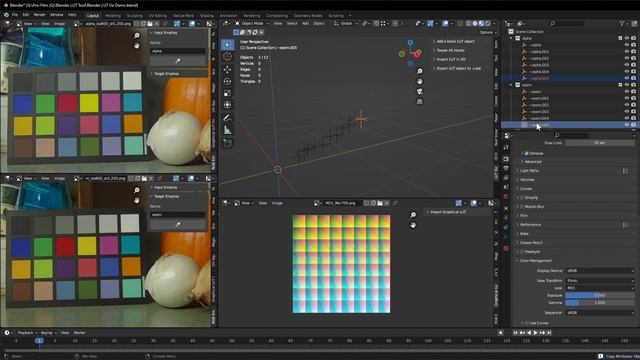Screen dimensions: 640x360
Task: Select the Annotate tool in viewport toolbar
Action: pos(227,118)
